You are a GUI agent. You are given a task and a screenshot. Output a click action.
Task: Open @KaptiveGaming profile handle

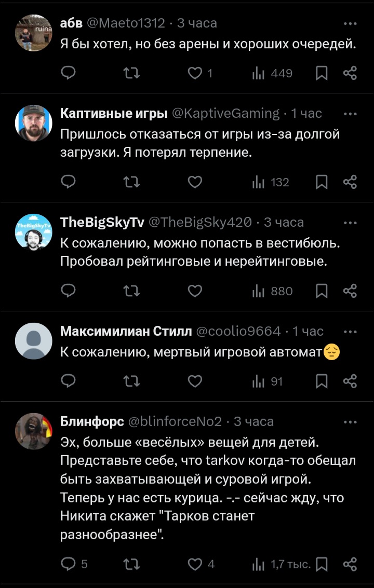click(x=225, y=113)
